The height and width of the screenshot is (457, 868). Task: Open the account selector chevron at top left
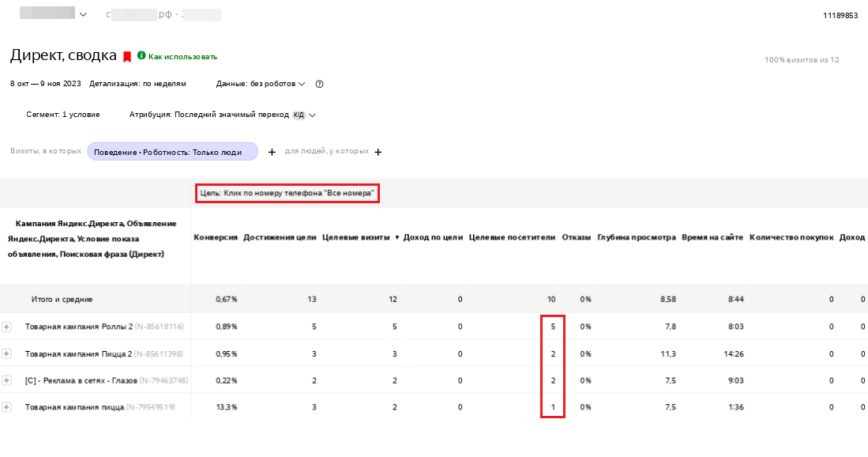tap(83, 14)
